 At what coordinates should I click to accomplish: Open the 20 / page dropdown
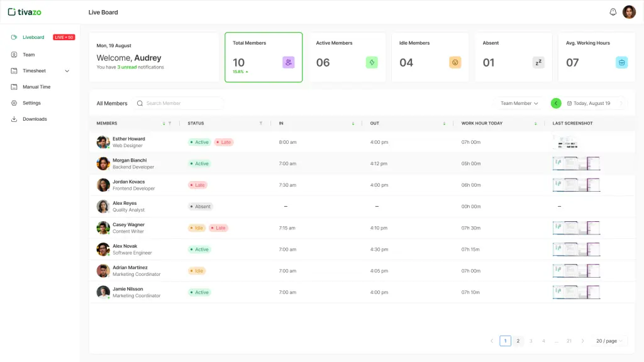click(x=609, y=341)
